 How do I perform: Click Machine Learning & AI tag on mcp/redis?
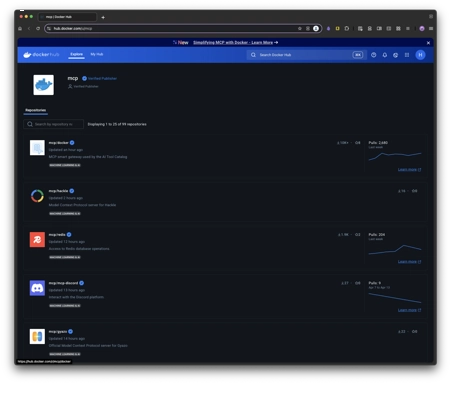(x=65, y=257)
